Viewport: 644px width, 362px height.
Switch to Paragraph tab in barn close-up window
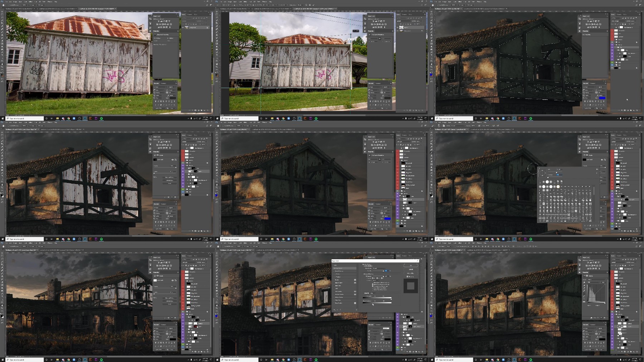pyautogui.click(x=164, y=83)
